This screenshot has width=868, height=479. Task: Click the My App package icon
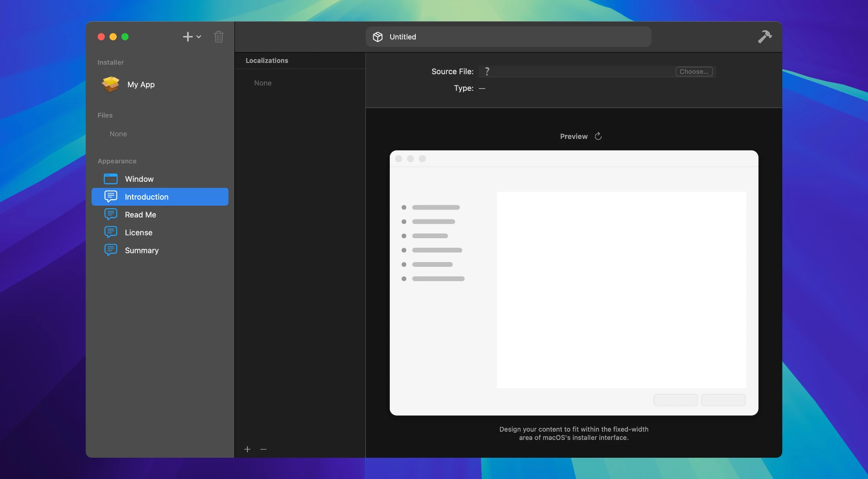coord(111,85)
